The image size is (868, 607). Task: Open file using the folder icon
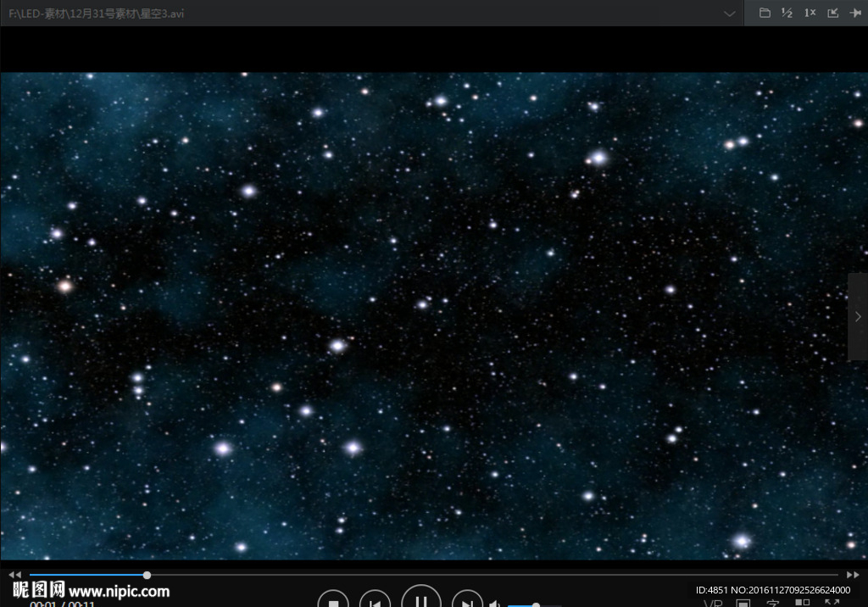tap(765, 13)
